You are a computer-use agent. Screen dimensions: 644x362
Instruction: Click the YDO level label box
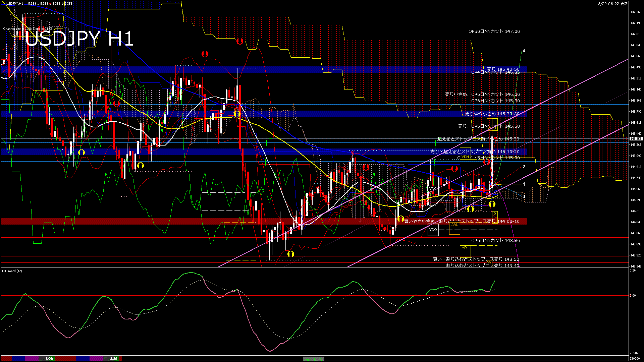[x=433, y=230]
